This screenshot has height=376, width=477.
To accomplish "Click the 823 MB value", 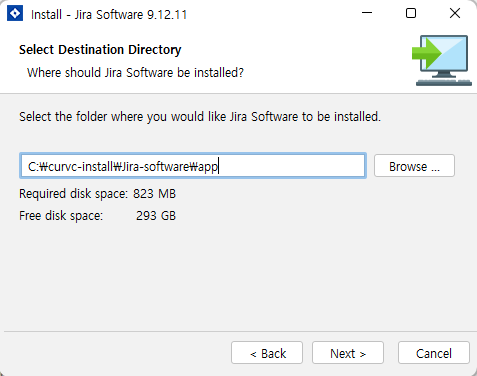I will [154, 194].
